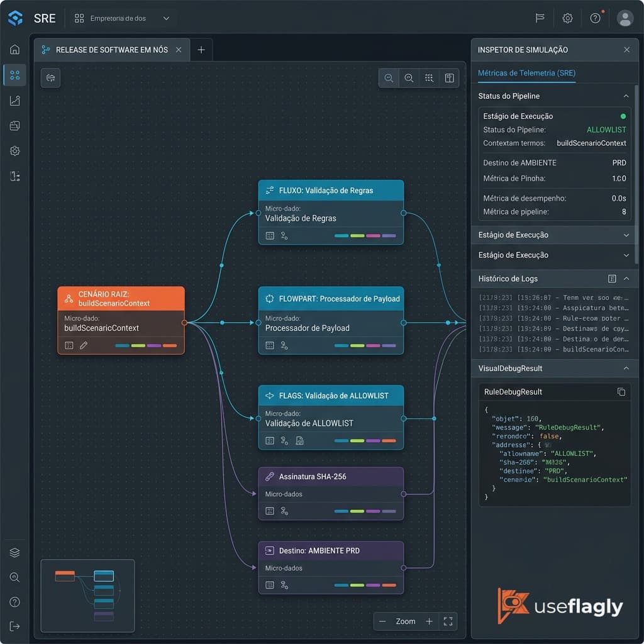Collapse the Histórico de Logs section
Screen dimensions: 644x644
(626, 279)
